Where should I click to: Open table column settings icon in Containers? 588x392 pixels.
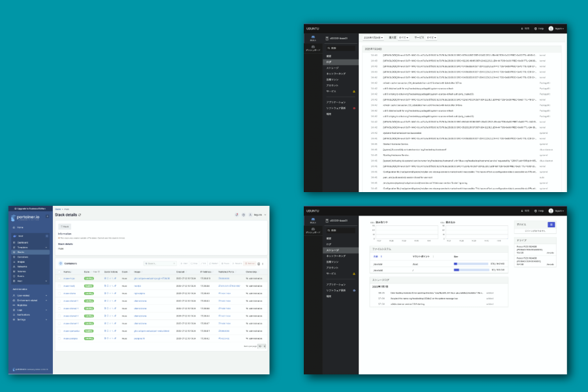(259, 264)
